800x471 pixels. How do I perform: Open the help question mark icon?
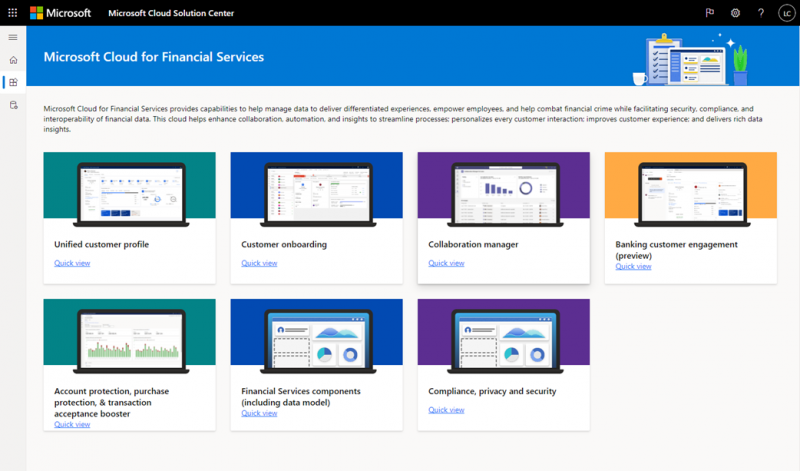761,13
